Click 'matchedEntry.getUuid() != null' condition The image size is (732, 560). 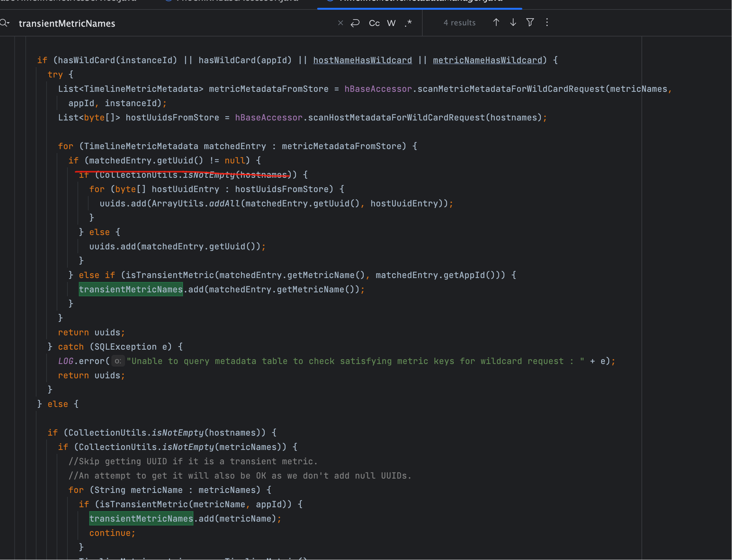(167, 161)
